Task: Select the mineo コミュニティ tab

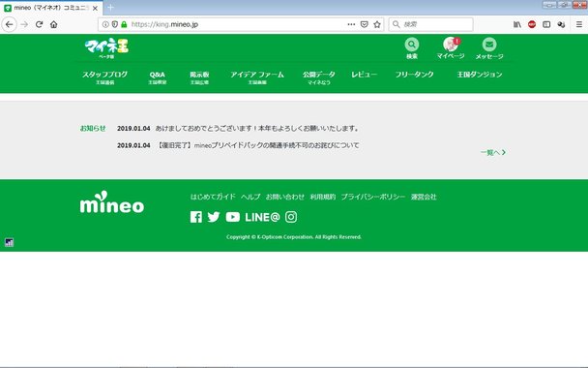Action: tap(51, 8)
